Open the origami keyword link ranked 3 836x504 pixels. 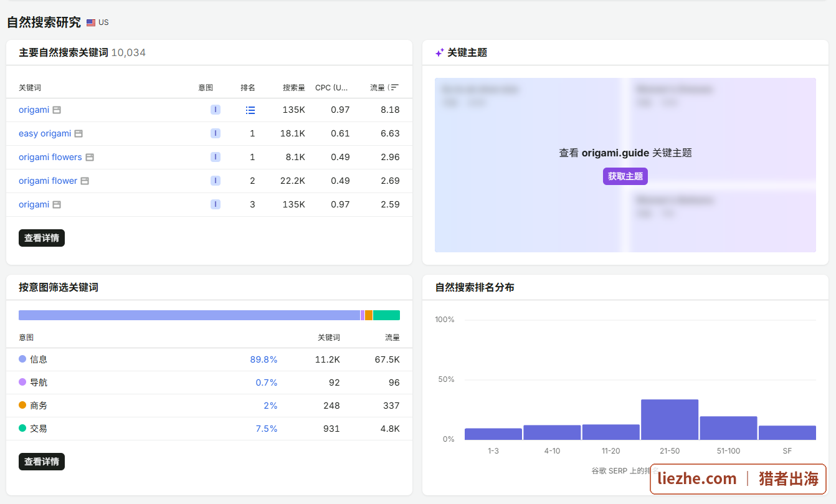pos(34,204)
